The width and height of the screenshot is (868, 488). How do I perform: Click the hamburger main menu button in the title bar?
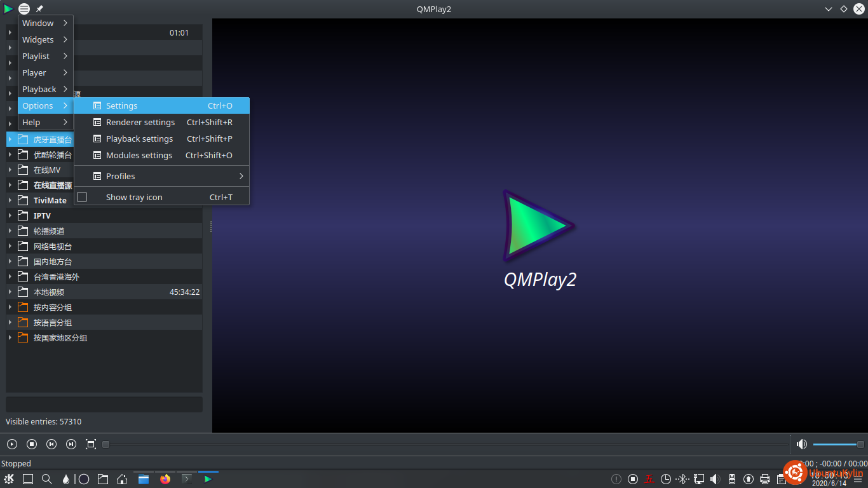click(x=24, y=9)
